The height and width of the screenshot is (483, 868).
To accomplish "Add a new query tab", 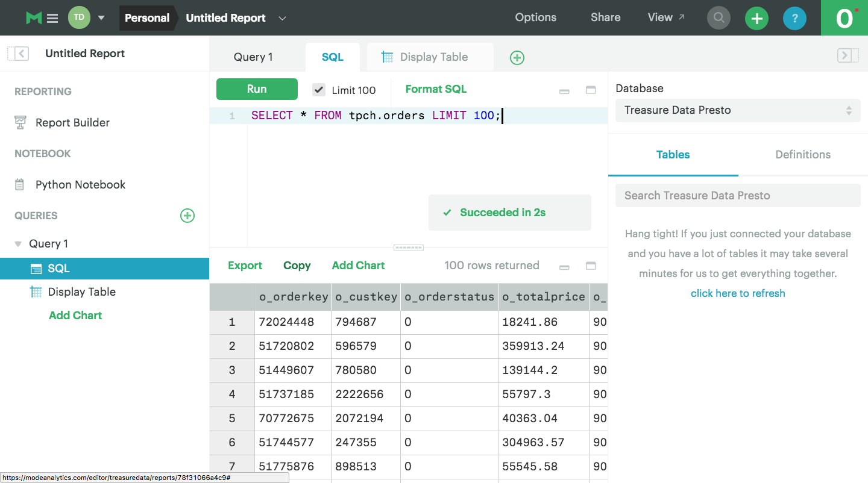I will [517, 58].
